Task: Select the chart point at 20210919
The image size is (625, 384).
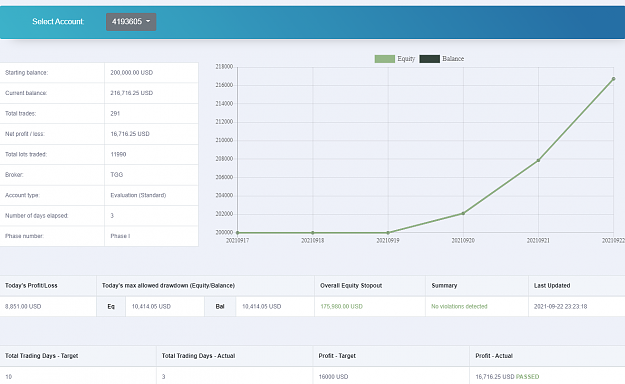Action: point(388,232)
